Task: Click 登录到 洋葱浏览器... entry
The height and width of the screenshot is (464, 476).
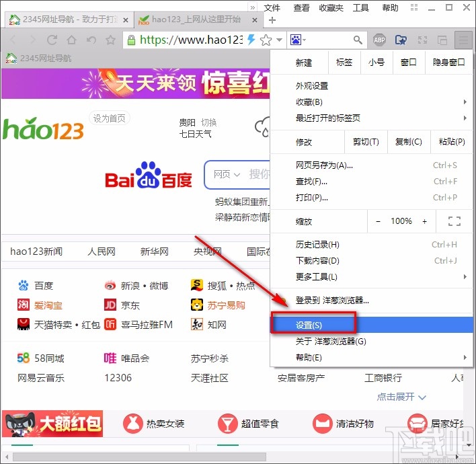Action: (371, 301)
